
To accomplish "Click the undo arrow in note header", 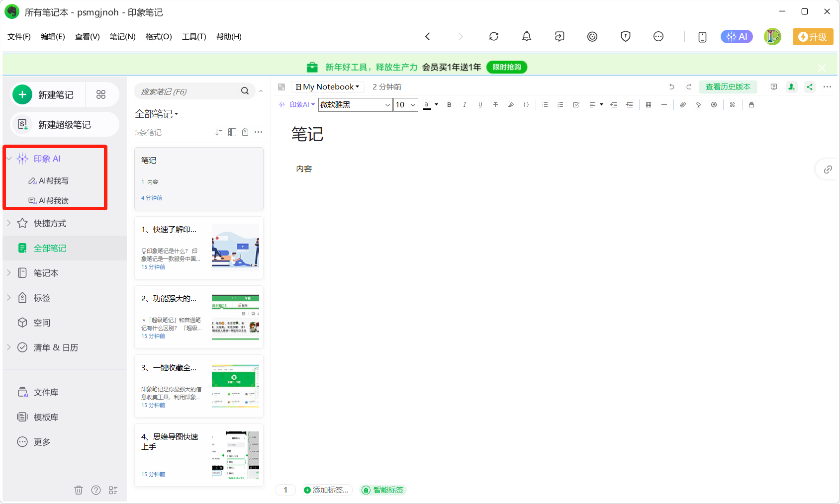I will coord(672,87).
